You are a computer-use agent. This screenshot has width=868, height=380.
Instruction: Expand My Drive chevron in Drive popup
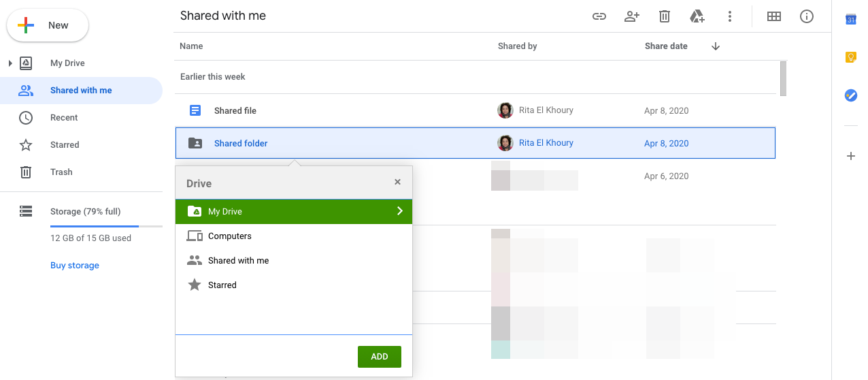400,211
